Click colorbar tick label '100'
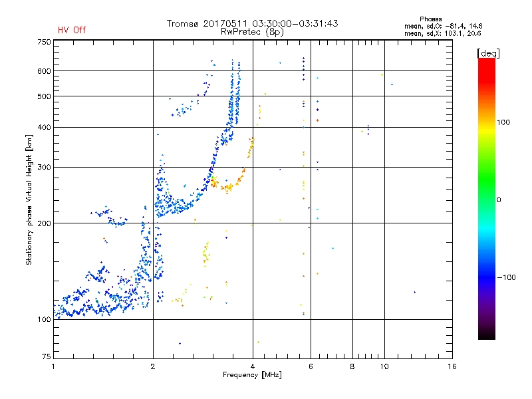 503,122
